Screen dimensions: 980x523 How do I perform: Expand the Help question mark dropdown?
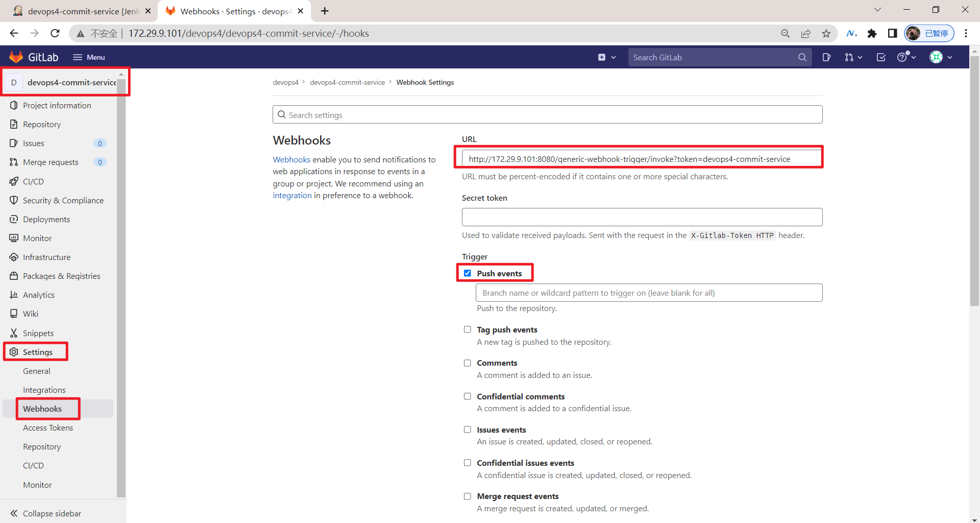[906, 57]
